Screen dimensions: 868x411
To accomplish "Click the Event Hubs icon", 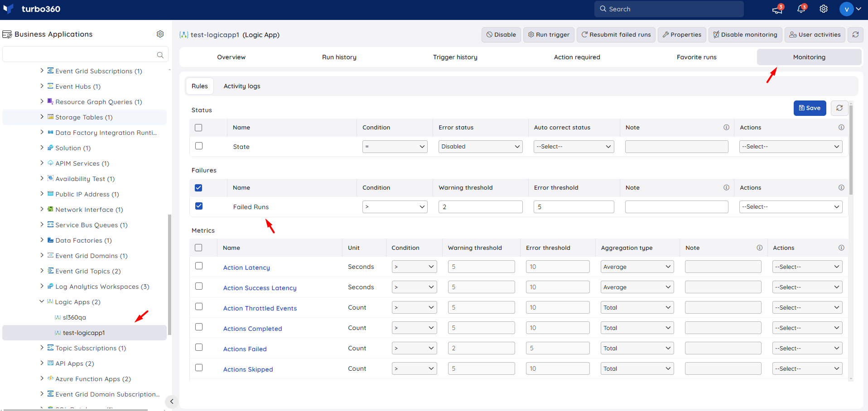I will [x=50, y=86].
